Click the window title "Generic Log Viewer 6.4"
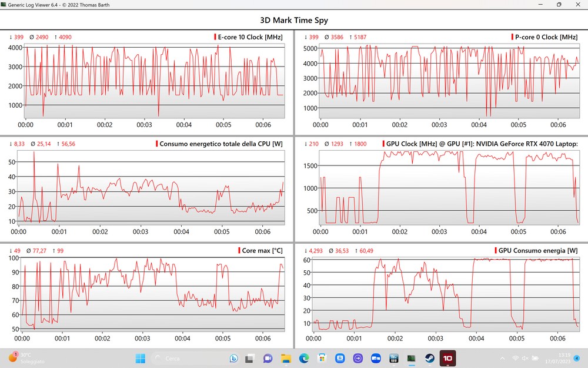Screen dimensions: 588x368 click(32, 5)
